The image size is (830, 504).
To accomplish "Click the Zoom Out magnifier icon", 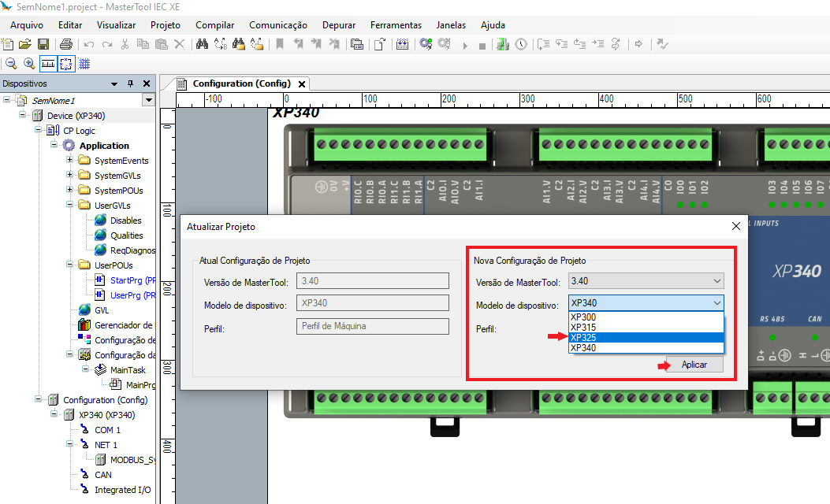I will (11, 65).
